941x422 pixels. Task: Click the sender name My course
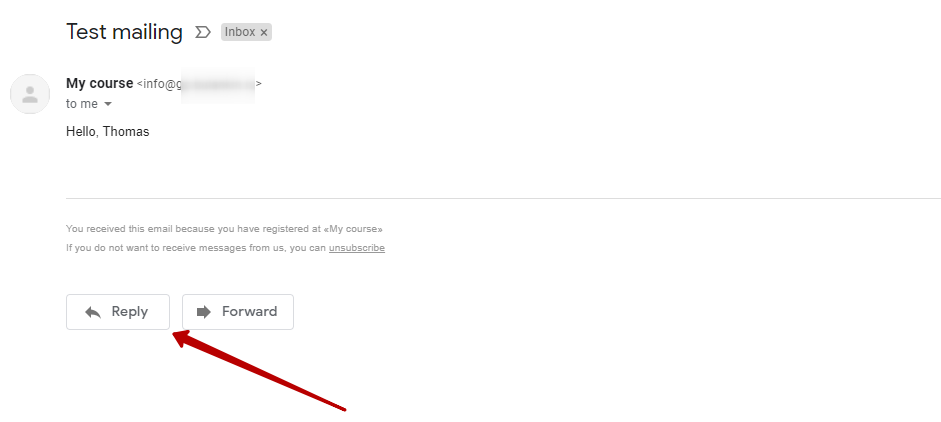(100, 83)
